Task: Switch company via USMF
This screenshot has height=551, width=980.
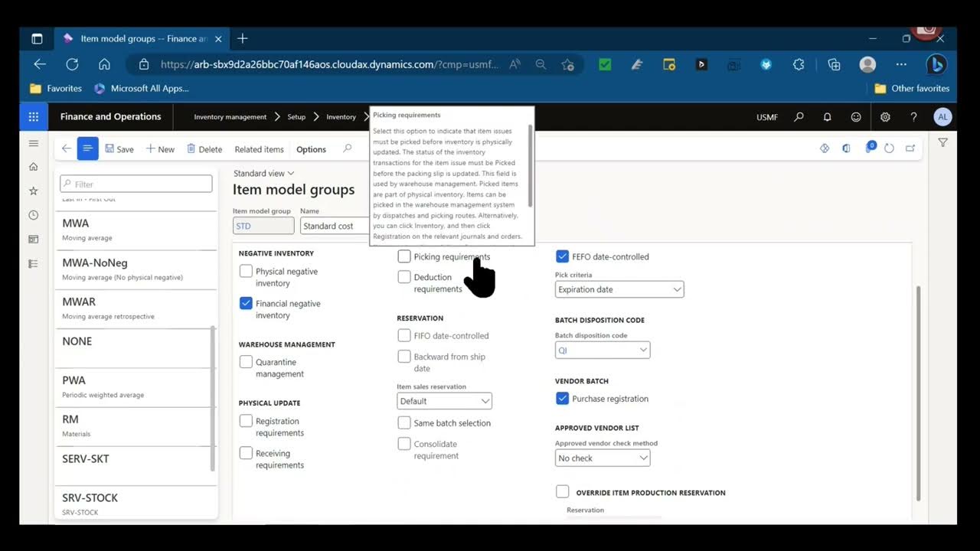Action: pyautogui.click(x=767, y=117)
